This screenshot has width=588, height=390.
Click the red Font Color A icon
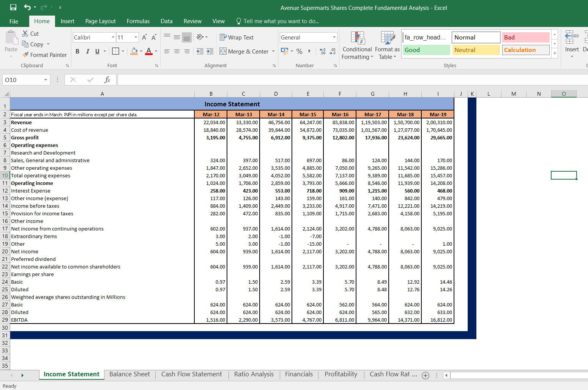149,51
